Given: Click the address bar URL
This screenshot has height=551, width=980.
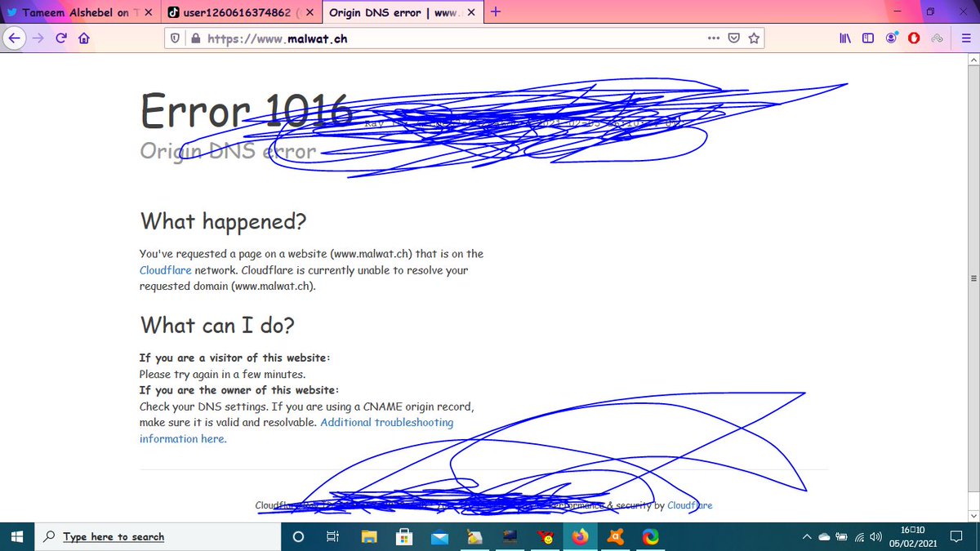Looking at the screenshot, I should pyautogui.click(x=277, y=38).
